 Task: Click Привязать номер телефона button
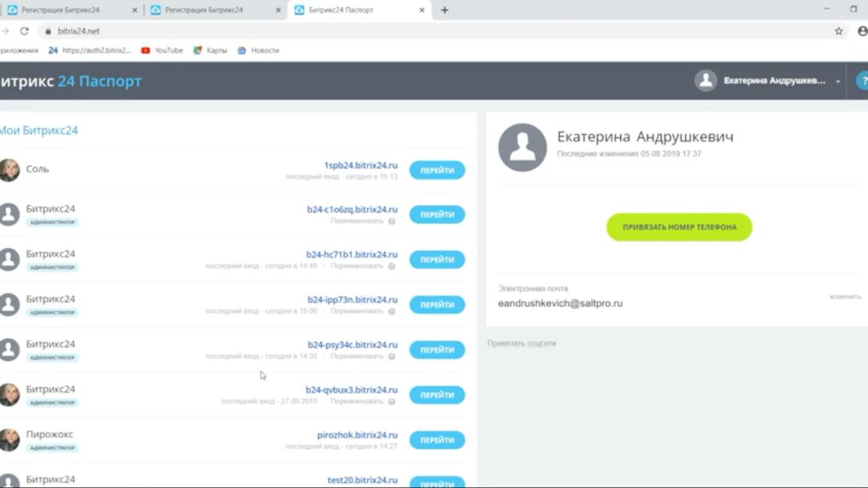coord(680,227)
